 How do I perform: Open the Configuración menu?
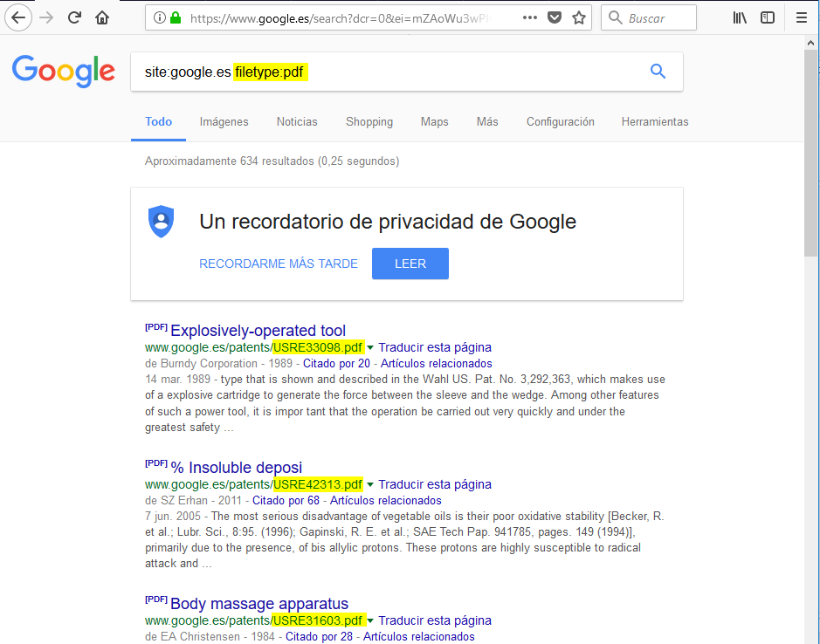(x=560, y=122)
